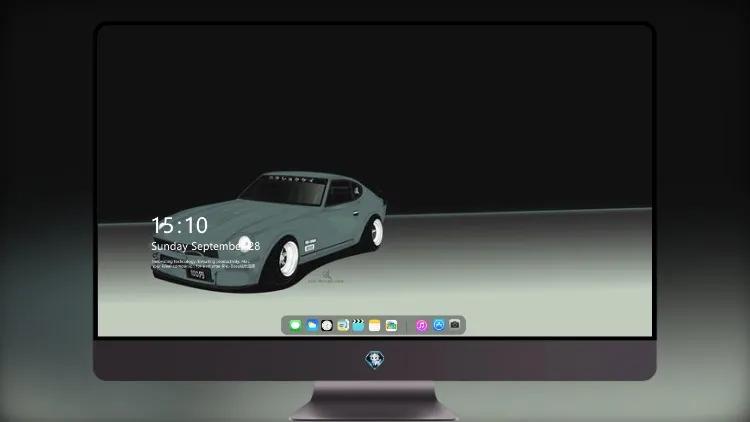Open the Photos gallery app in the dock
The width and height of the screenshot is (750, 422).
point(391,325)
